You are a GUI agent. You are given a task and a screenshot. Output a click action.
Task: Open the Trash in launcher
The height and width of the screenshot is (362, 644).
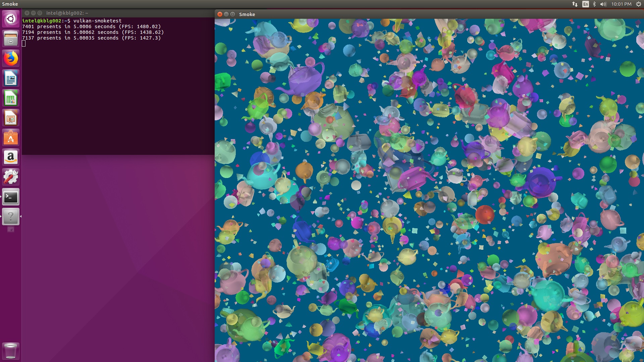tap(11, 351)
